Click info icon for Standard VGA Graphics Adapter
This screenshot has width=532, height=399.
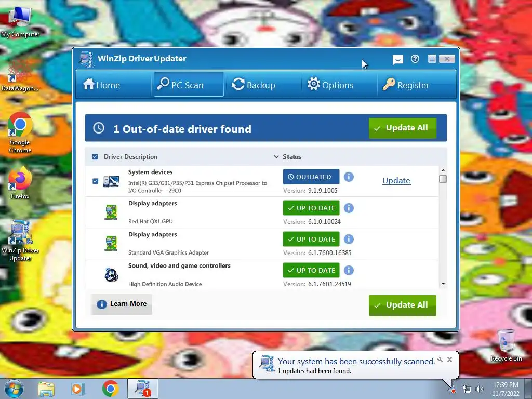click(x=349, y=239)
